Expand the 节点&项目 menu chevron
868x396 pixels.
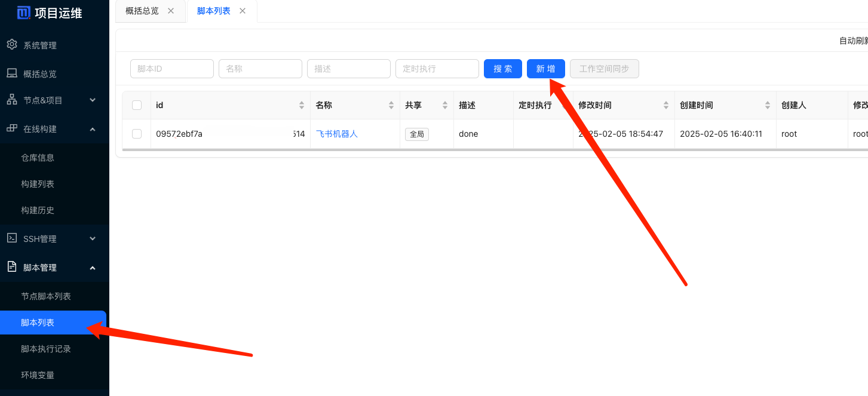pyautogui.click(x=93, y=100)
